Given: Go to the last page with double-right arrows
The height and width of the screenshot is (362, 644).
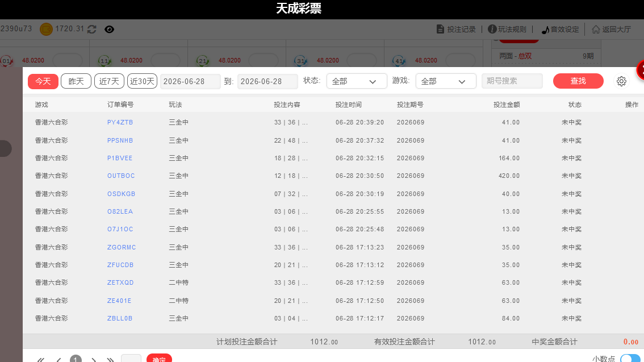Looking at the screenshot, I should tap(110, 360).
